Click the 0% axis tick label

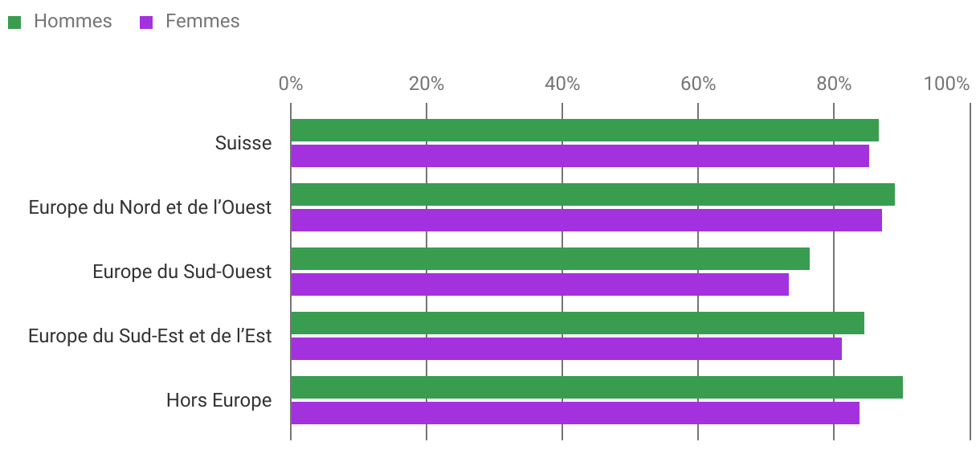click(x=290, y=84)
